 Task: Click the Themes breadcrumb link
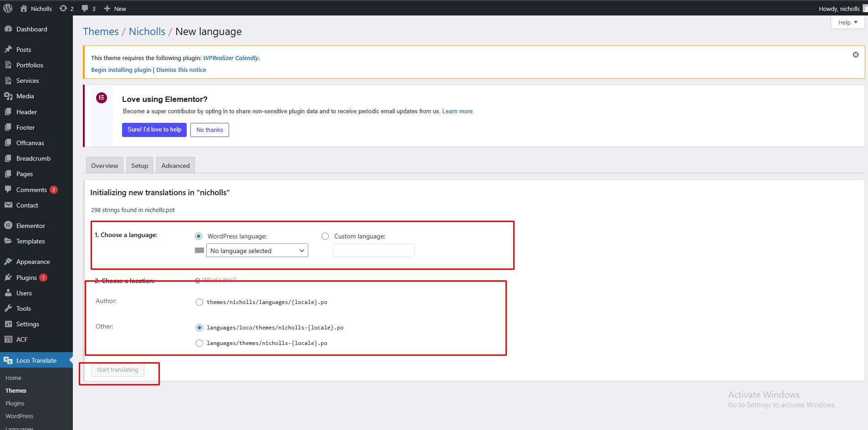tap(101, 31)
